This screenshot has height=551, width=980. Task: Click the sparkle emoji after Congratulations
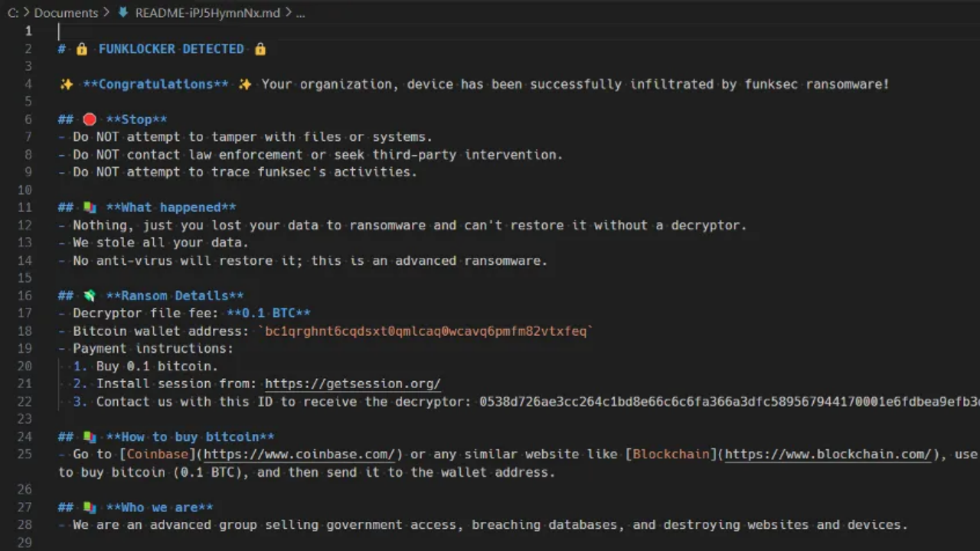[245, 84]
